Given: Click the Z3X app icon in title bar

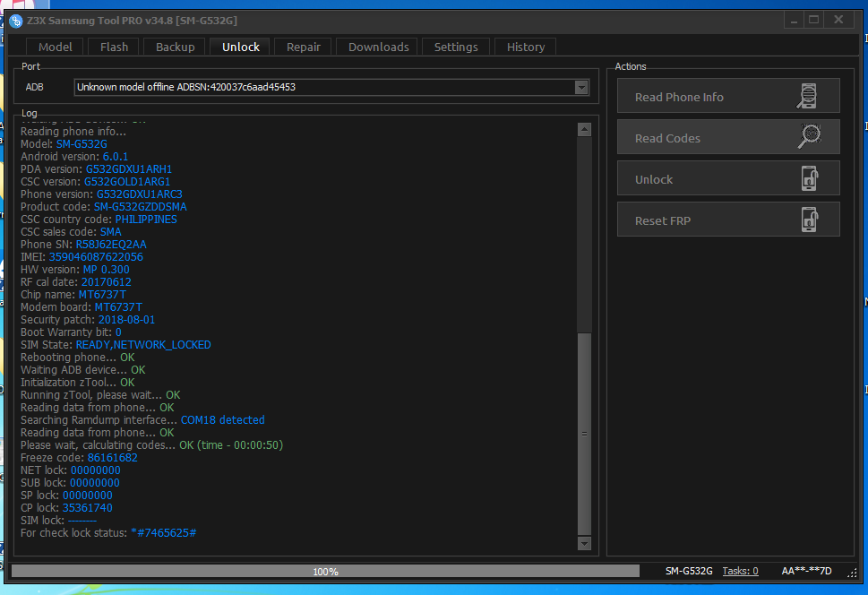Looking at the screenshot, I should pyautogui.click(x=16, y=21).
